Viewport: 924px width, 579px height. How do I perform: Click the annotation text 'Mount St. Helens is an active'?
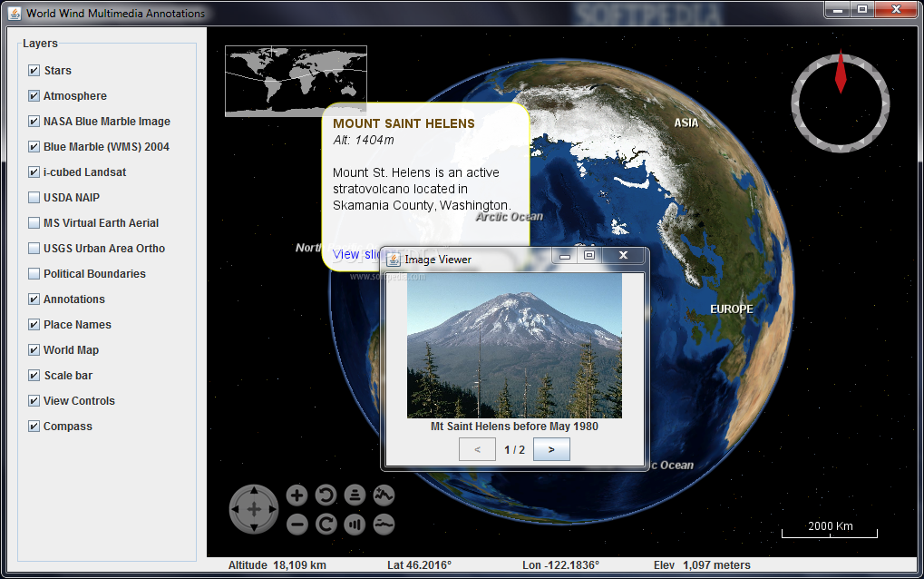tap(416, 172)
